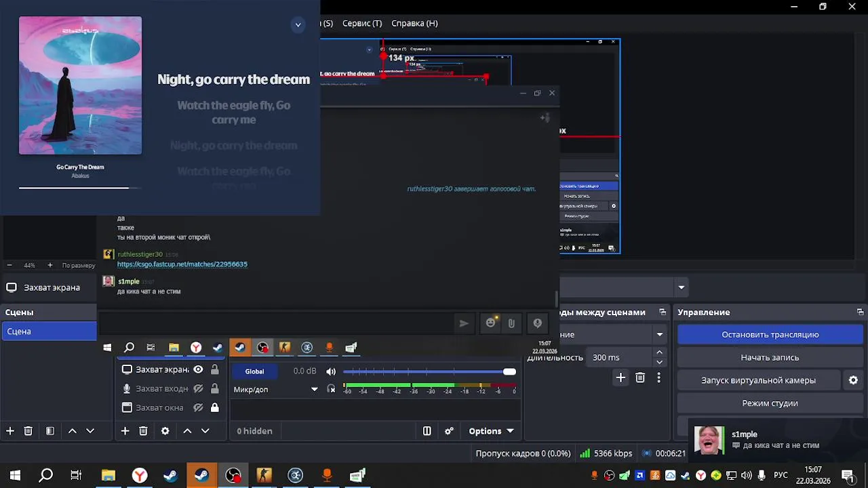Click Запуск виртуальной камеры button
868x488 pixels.
pos(758,380)
